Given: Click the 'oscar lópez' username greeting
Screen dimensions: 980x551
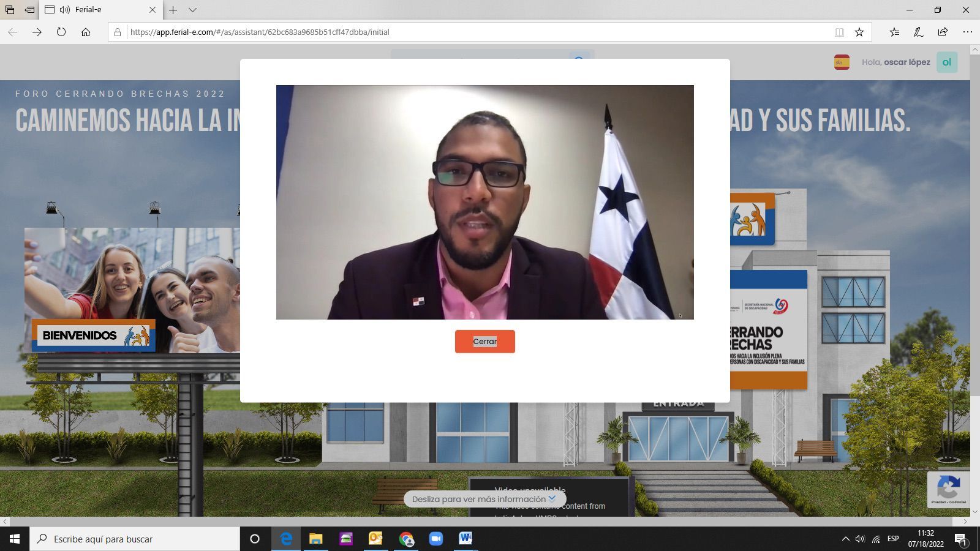Looking at the screenshot, I should point(907,62).
